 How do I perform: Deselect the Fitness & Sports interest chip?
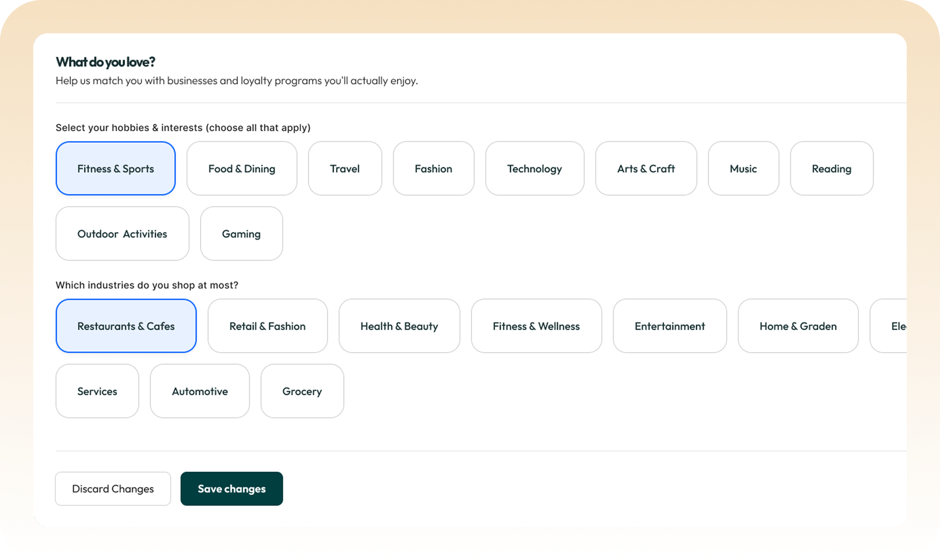click(x=115, y=168)
